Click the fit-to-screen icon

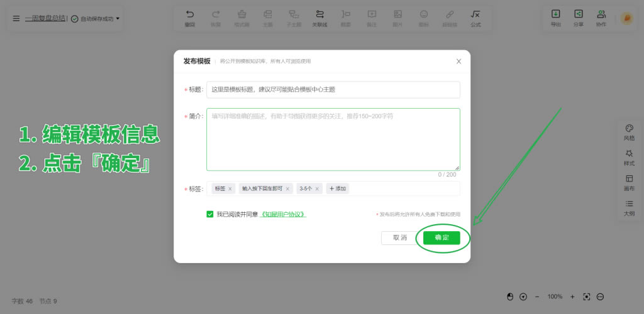(587, 297)
